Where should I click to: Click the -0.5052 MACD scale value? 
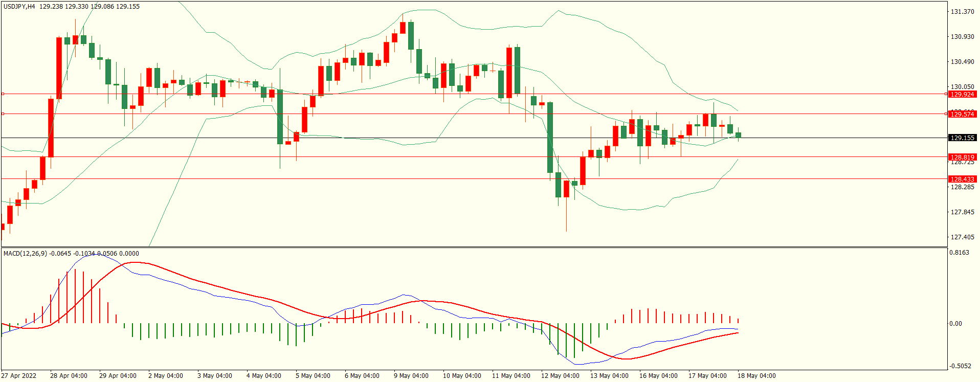coord(959,366)
